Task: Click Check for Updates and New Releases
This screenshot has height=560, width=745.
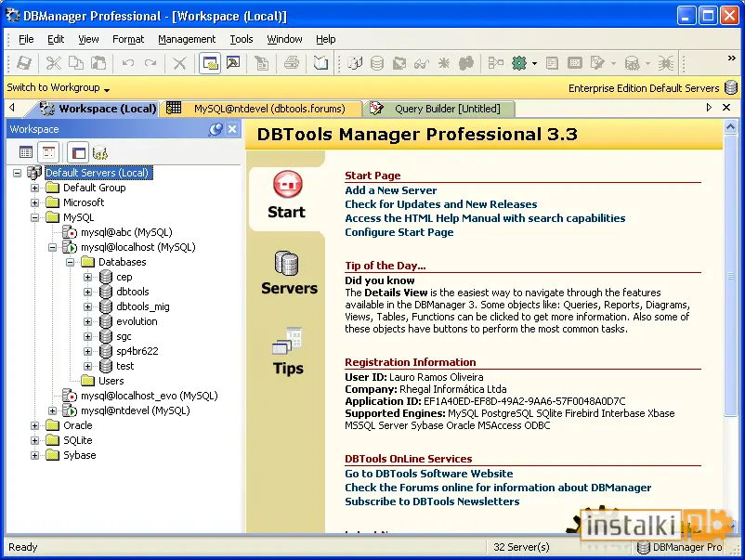Action: coord(441,204)
